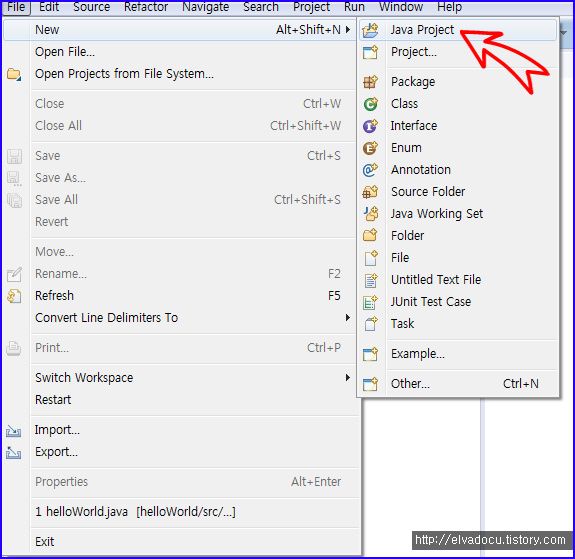Create a new Interface
Image resolution: width=575 pixels, height=559 pixels.
coord(458,126)
